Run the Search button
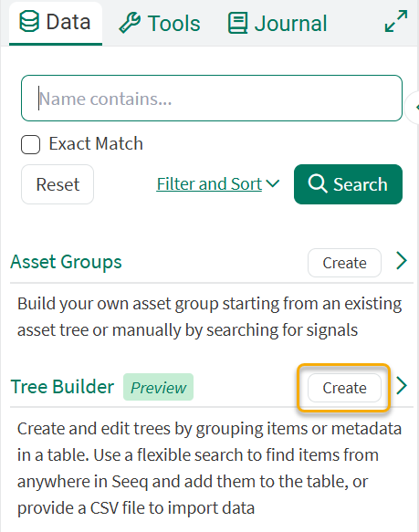 [348, 184]
